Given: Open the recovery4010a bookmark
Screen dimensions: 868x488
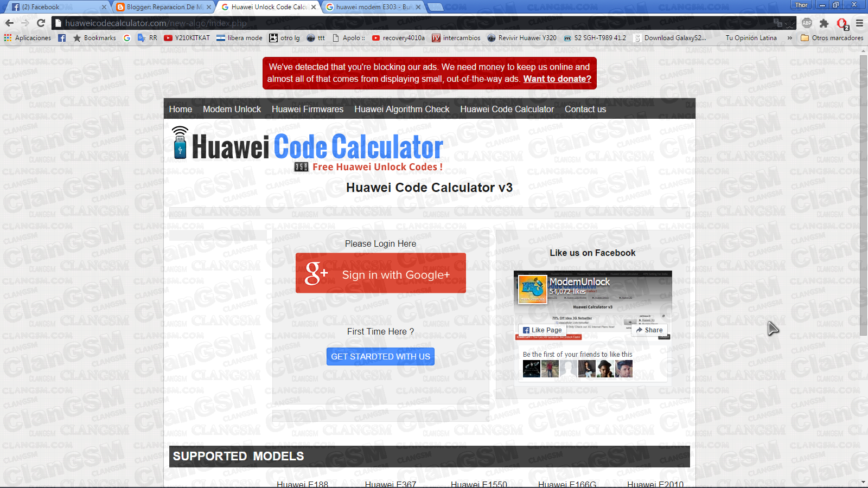Looking at the screenshot, I should [x=398, y=38].
